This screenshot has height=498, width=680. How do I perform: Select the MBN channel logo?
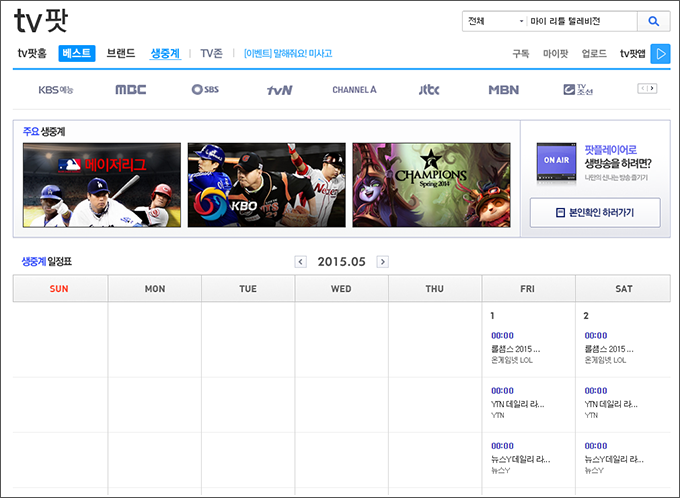tap(503, 90)
